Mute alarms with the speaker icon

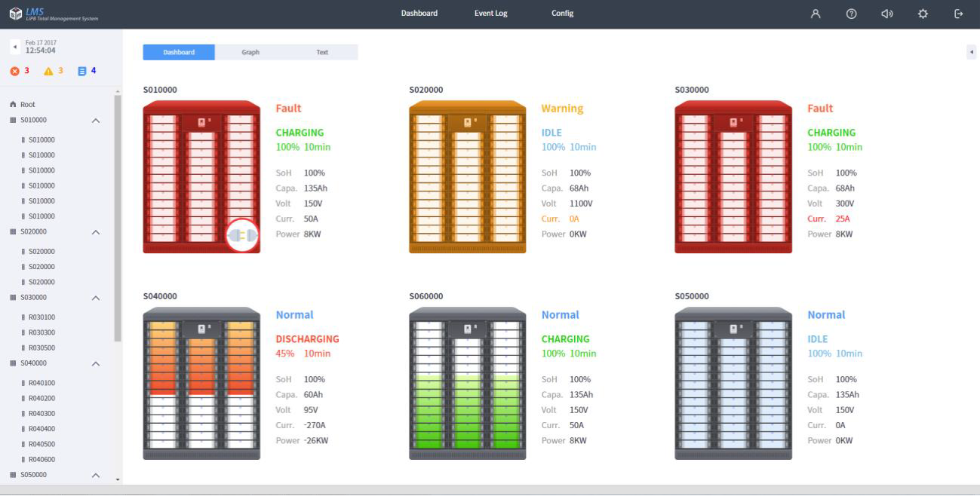tap(887, 14)
